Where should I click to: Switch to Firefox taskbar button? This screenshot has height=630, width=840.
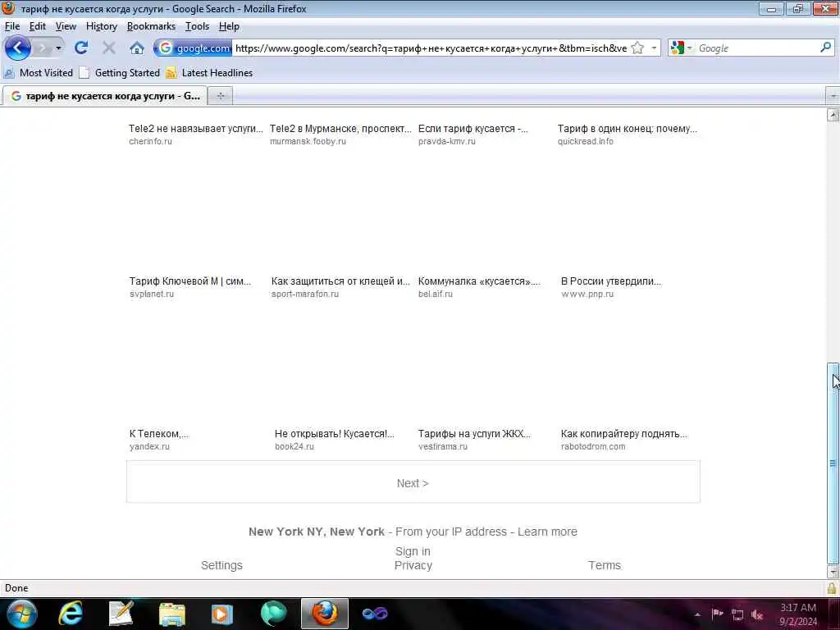point(325,614)
